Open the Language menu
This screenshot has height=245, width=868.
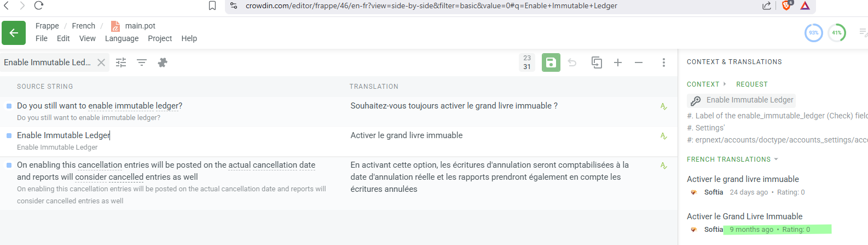(121, 38)
